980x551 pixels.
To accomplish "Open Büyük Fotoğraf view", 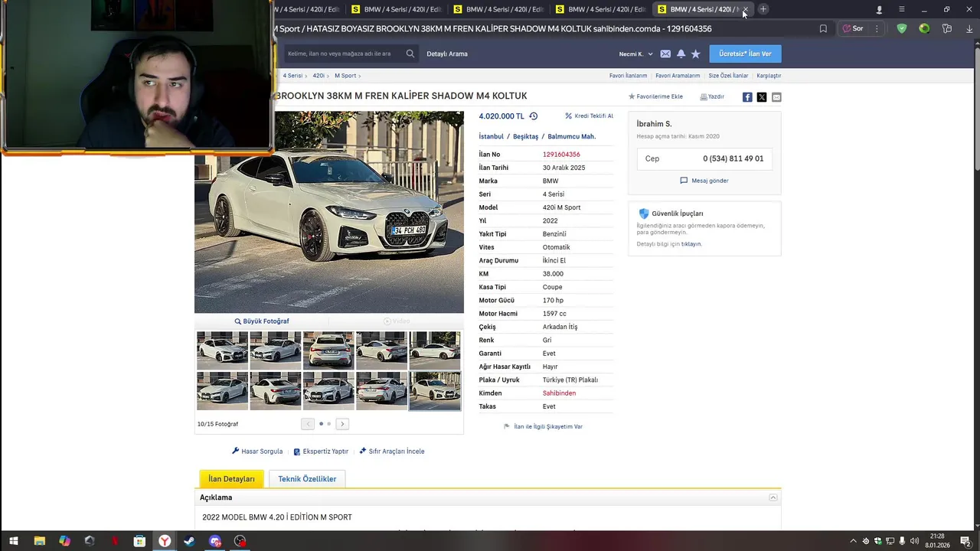I will pos(262,321).
